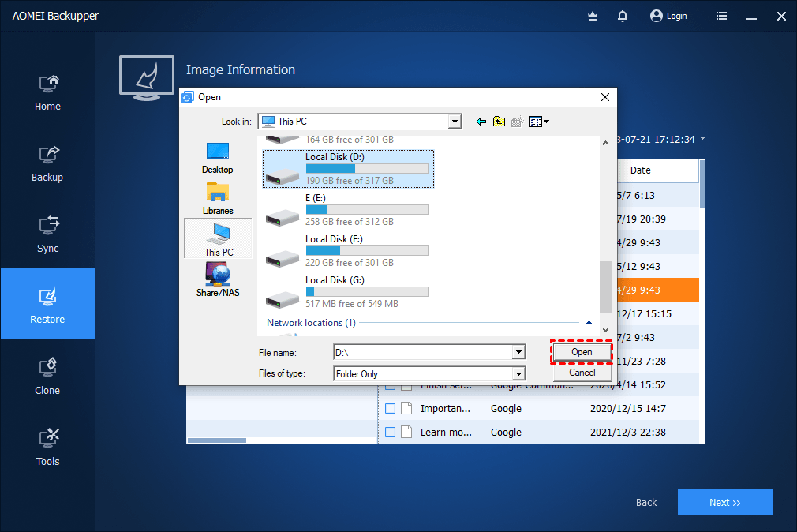This screenshot has width=797, height=532.
Task: Select the highlighted orange 4/29 9:43 row
Action: (x=658, y=290)
